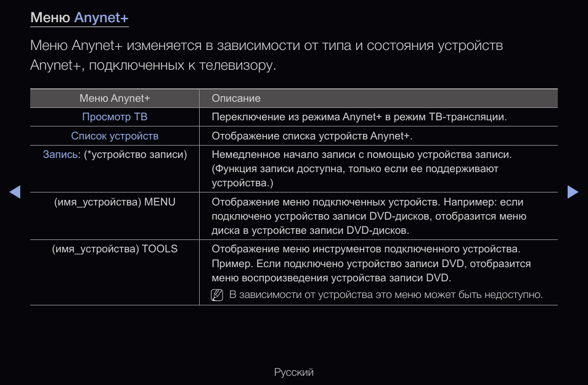588x385 pixels.
Task: Select the Описание column header
Action: 236,98
